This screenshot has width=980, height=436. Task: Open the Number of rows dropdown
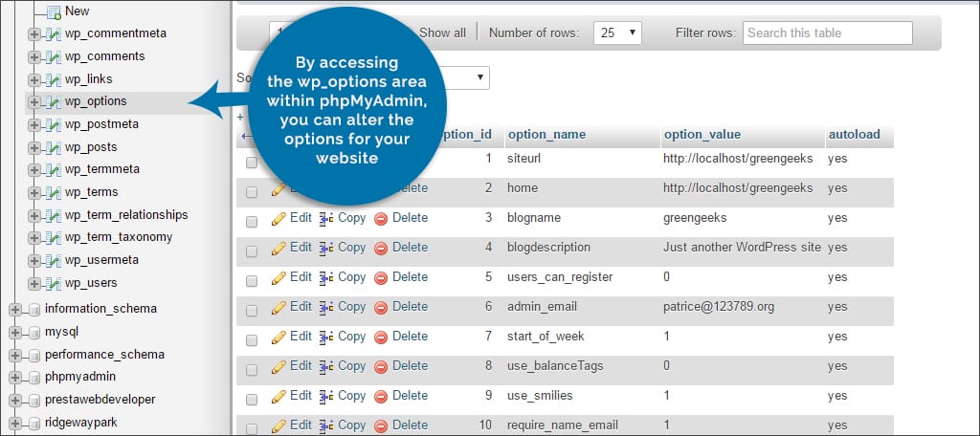tap(617, 33)
